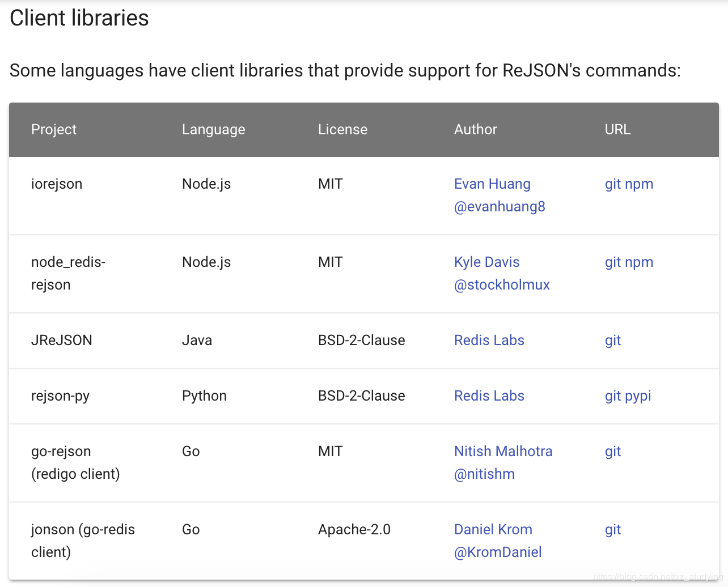Click git link for node_redis-rejson
Screen dimensions: 728x587
click(x=612, y=262)
